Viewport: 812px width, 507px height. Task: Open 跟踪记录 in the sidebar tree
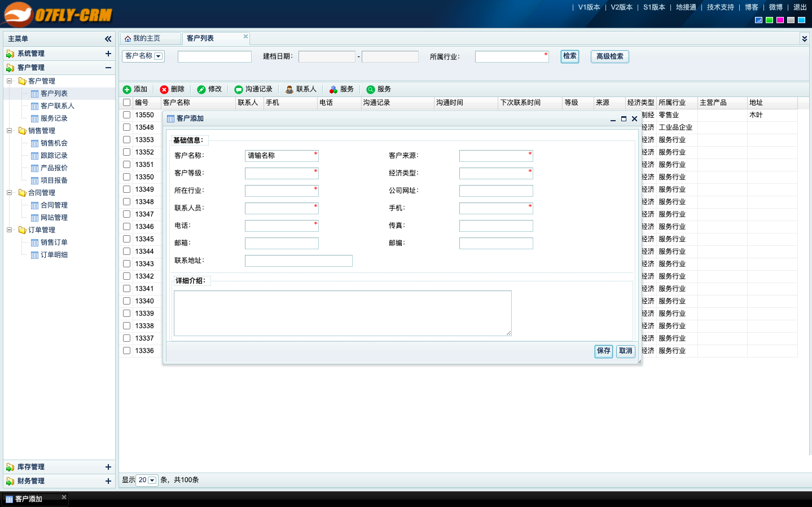(x=54, y=156)
